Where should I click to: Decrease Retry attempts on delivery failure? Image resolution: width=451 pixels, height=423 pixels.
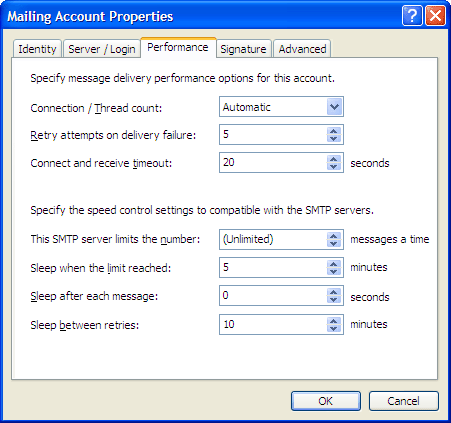pos(334,139)
